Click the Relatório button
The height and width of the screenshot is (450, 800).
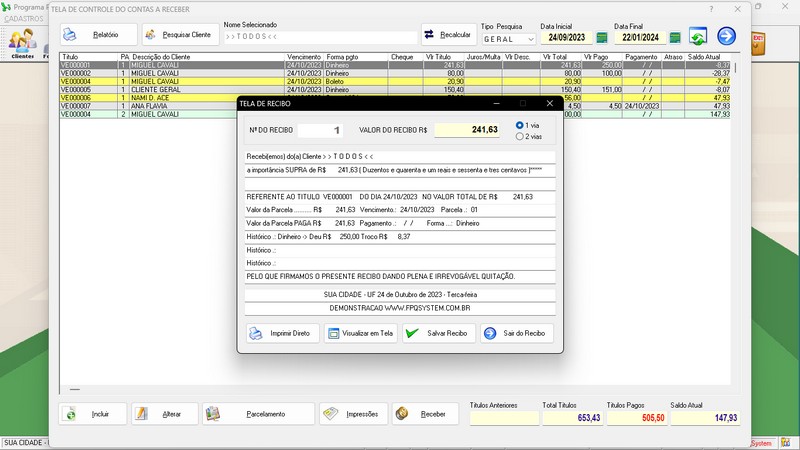[95, 35]
